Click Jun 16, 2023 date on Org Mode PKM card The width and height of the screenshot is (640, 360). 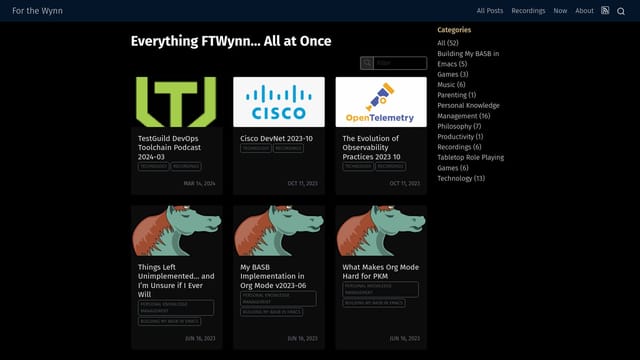click(x=404, y=338)
